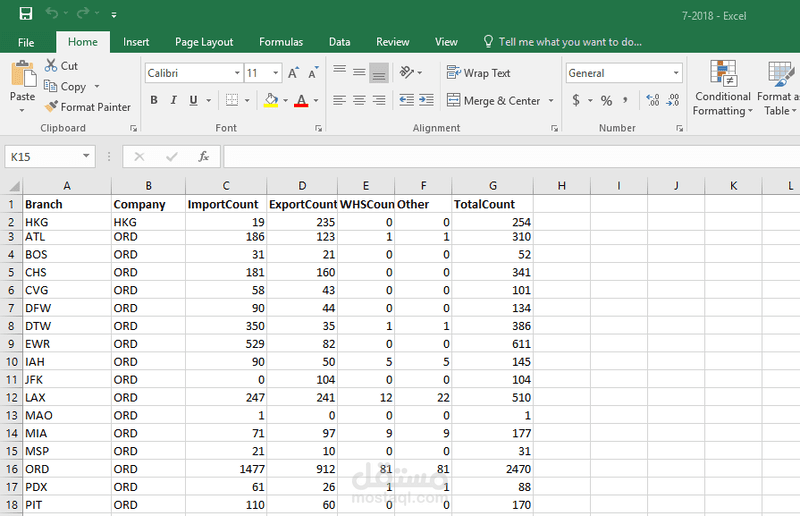Open the Clipboard dialog launcher

[133, 129]
